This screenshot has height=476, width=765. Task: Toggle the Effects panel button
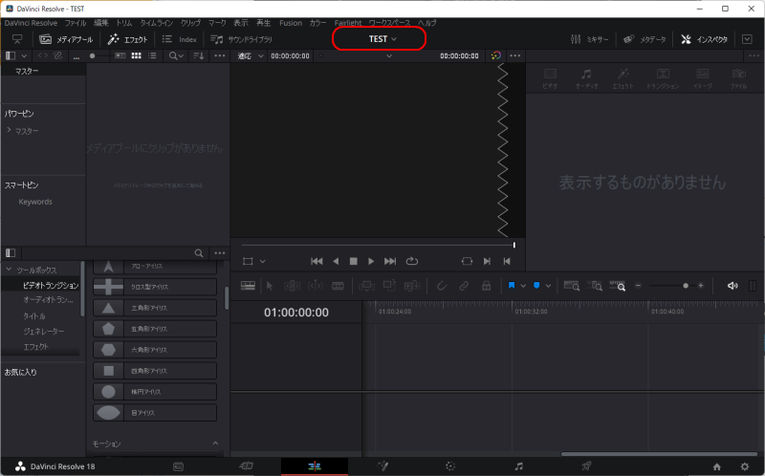(x=128, y=40)
